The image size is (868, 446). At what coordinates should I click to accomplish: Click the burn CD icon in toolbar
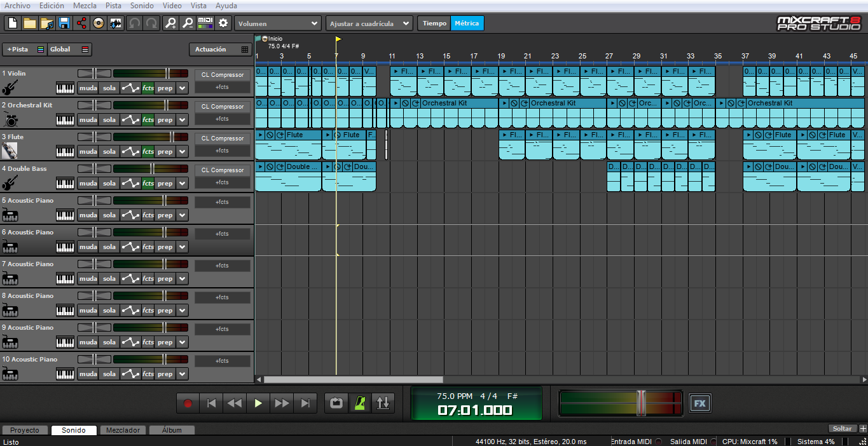[99, 24]
